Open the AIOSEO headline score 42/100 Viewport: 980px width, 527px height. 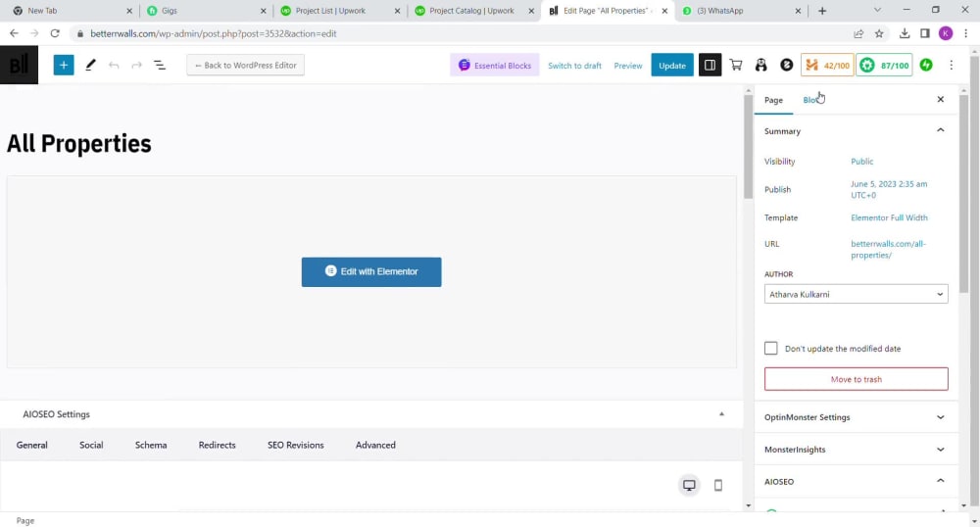[x=827, y=65]
